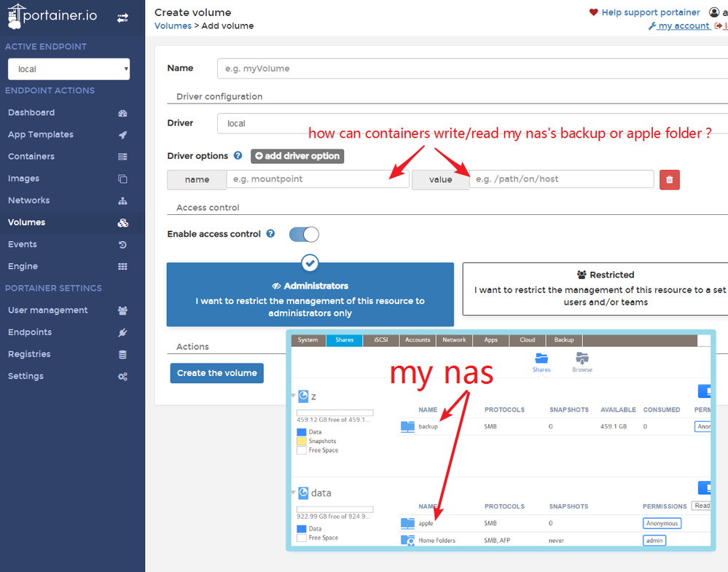Click the yellow Snapshots legend swatch

pos(301,442)
